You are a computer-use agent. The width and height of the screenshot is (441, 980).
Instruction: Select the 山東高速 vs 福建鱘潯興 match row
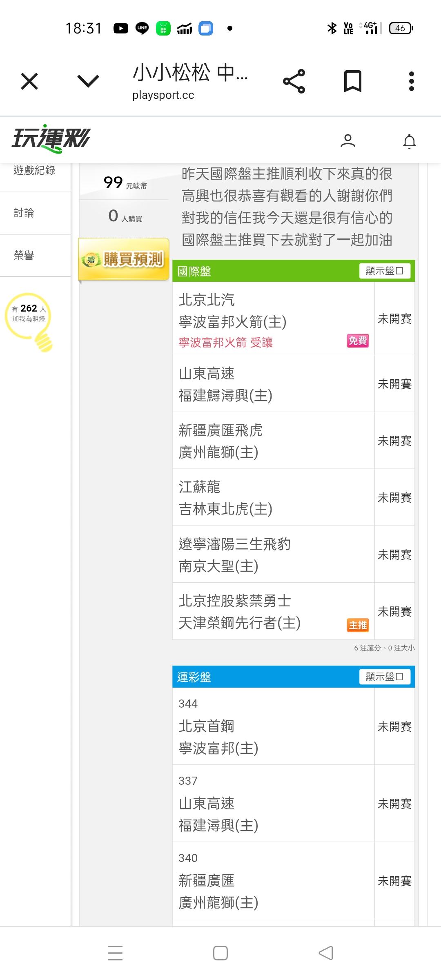tap(274, 384)
